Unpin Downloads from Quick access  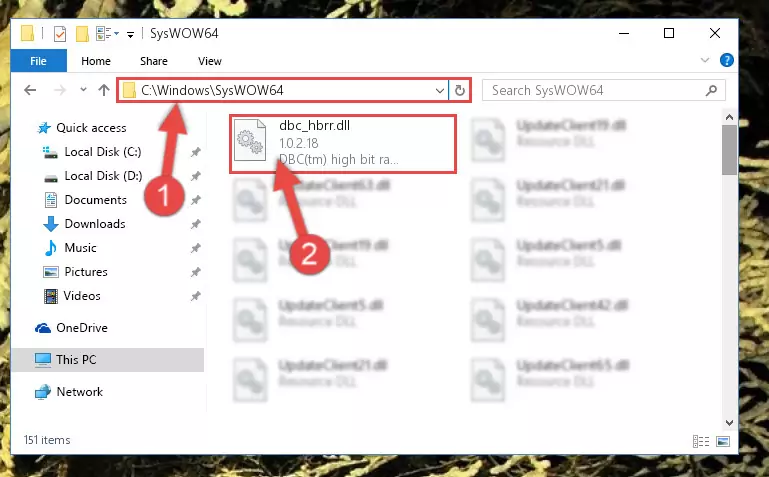click(196, 224)
